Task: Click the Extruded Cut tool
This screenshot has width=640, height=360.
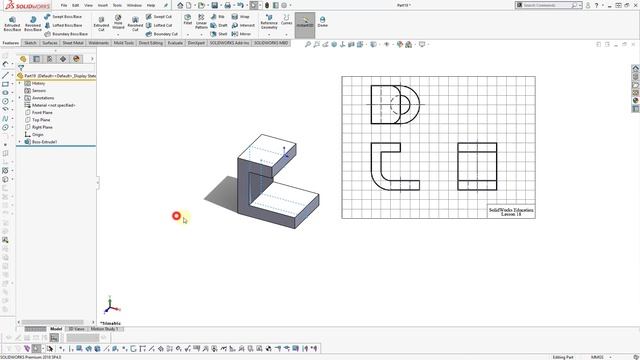Action: click(101, 24)
